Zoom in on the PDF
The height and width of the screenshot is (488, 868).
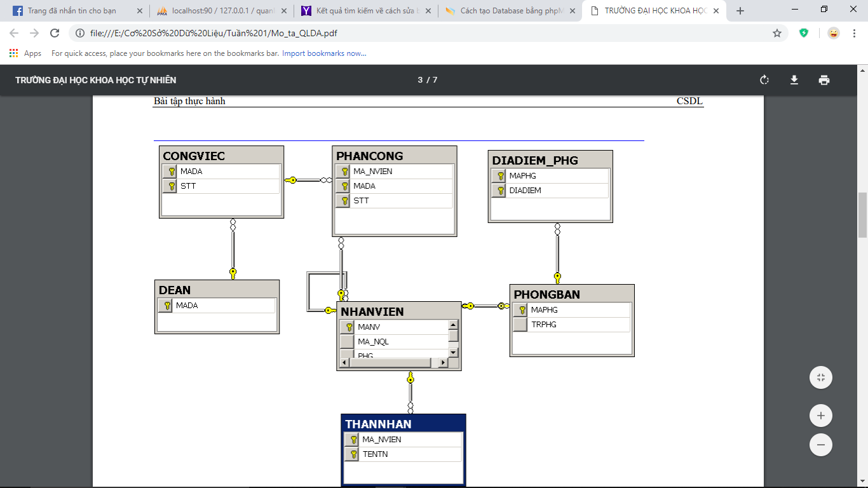pos(820,416)
